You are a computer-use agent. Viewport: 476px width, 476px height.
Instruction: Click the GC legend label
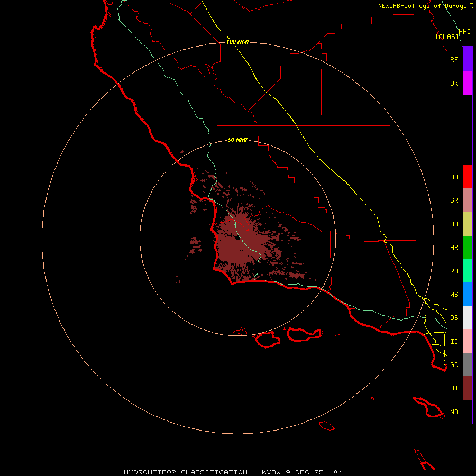coord(454,364)
